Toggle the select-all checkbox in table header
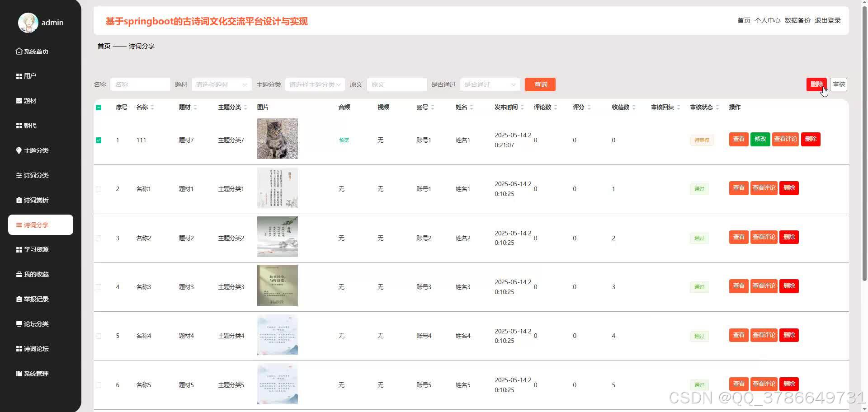This screenshot has width=868, height=412. pyautogui.click(x=99, y=108)
